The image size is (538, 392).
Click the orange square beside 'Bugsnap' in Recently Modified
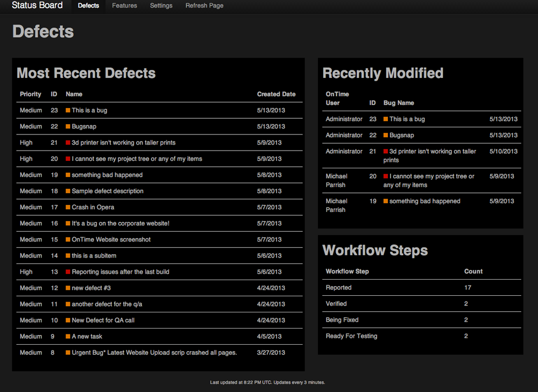coord(386,135)
